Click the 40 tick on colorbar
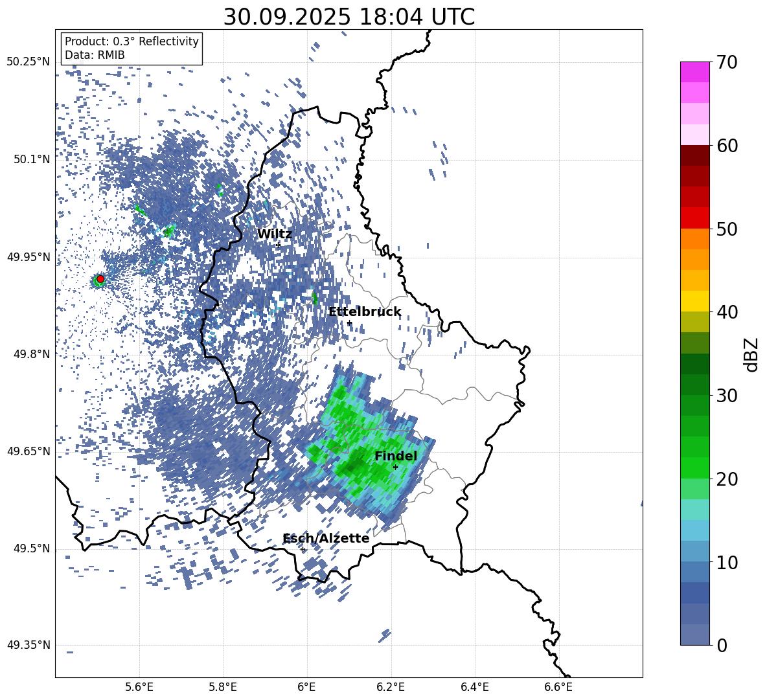The height and width of the screenshot is (700, 767). [x=727, y=312]
